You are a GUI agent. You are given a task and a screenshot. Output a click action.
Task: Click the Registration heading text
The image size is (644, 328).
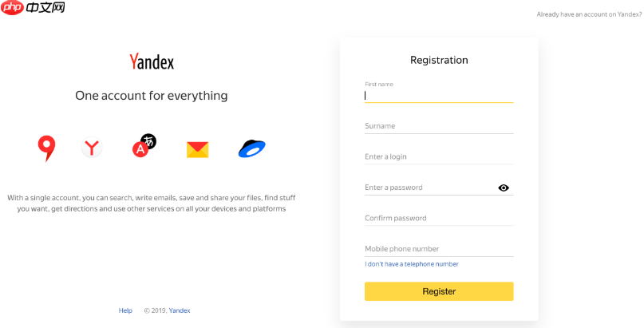(x=439, y=60)
